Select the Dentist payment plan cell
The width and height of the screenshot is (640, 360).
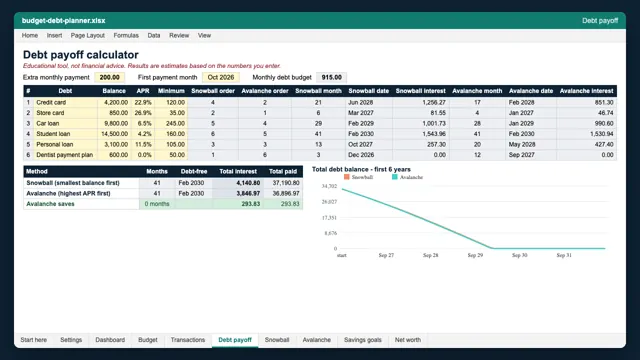(x=65, y=155)
